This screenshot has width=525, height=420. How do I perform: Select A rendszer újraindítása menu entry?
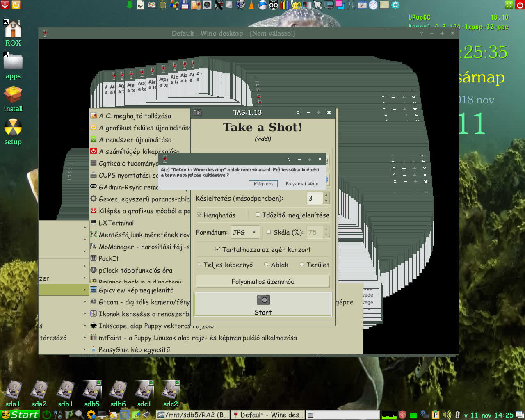click(140, 139)
